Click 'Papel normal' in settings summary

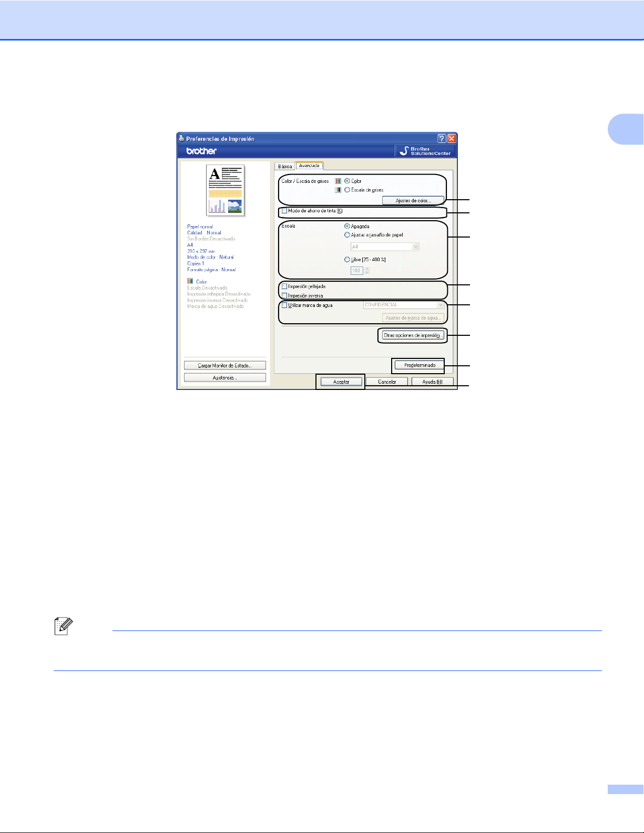pos(200,227)
